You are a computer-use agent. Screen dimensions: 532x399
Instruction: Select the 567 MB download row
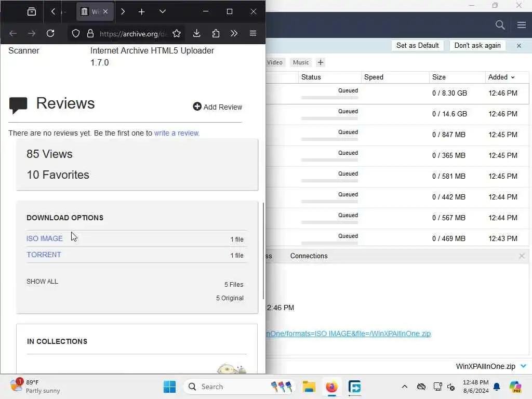point(397,218)
